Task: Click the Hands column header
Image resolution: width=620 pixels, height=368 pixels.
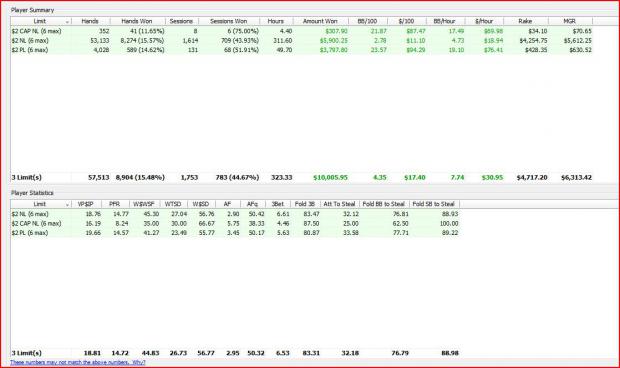Action: [90, 21]
